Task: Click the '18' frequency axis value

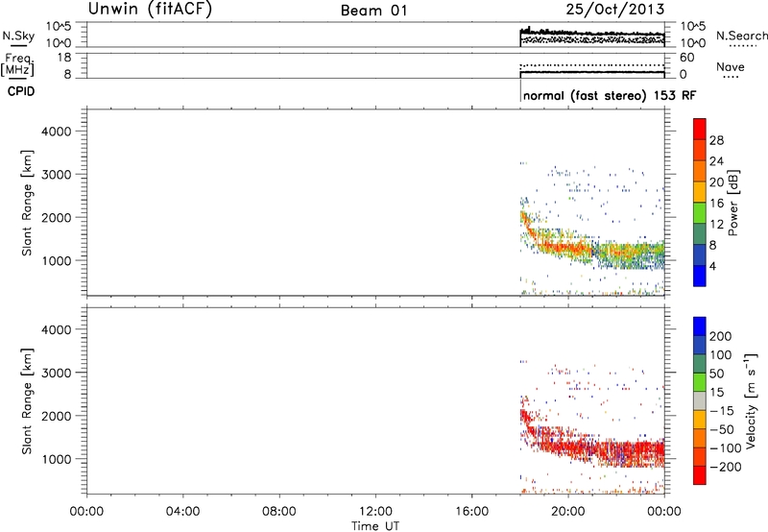Action: [65, 58]
